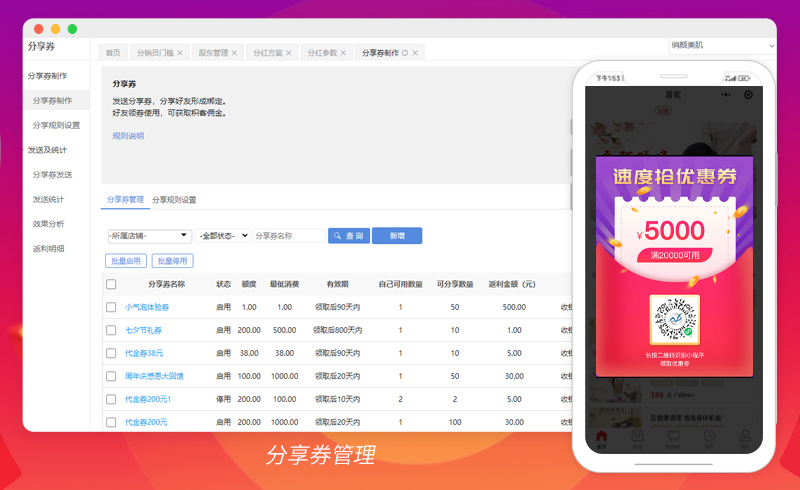Viewport: 800px width, 490px height.
Task: Tap the three-dot menu on phone header
Action: (x=726, y=94)
